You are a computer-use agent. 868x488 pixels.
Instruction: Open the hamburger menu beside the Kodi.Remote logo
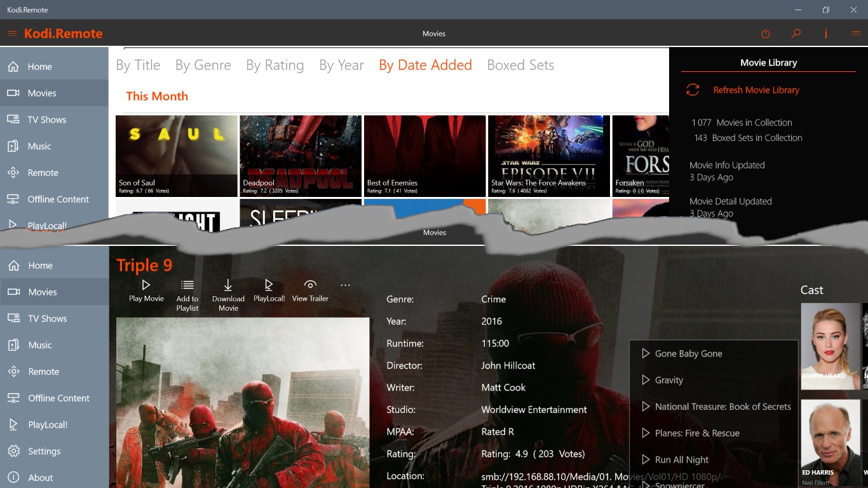click(x=12, y=34)
